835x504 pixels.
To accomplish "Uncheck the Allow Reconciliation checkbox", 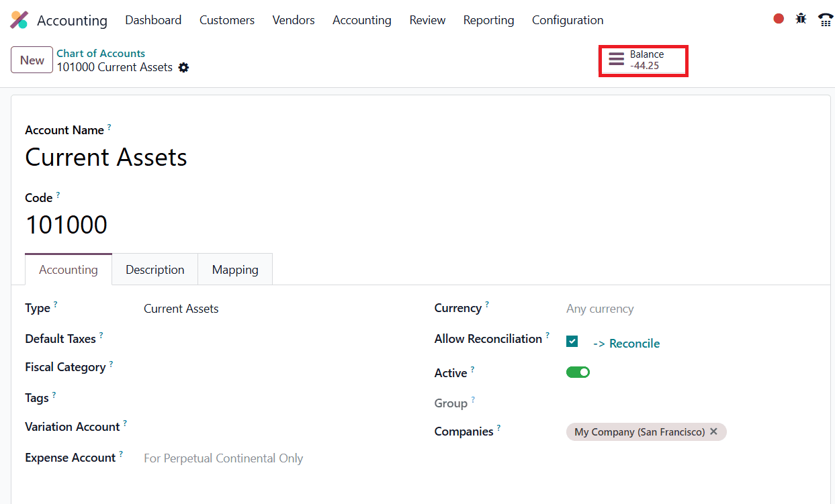I will pos(572,341).
